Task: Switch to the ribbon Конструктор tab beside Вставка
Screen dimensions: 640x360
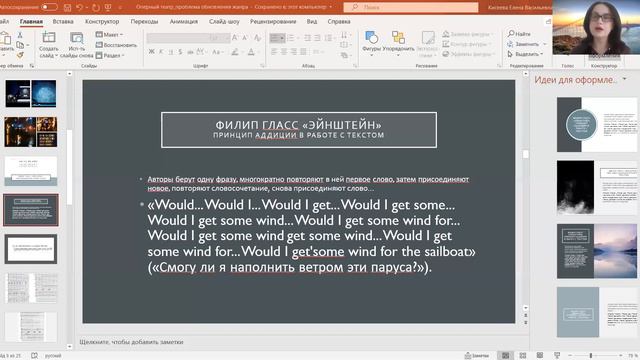Action: click(102, 21)
